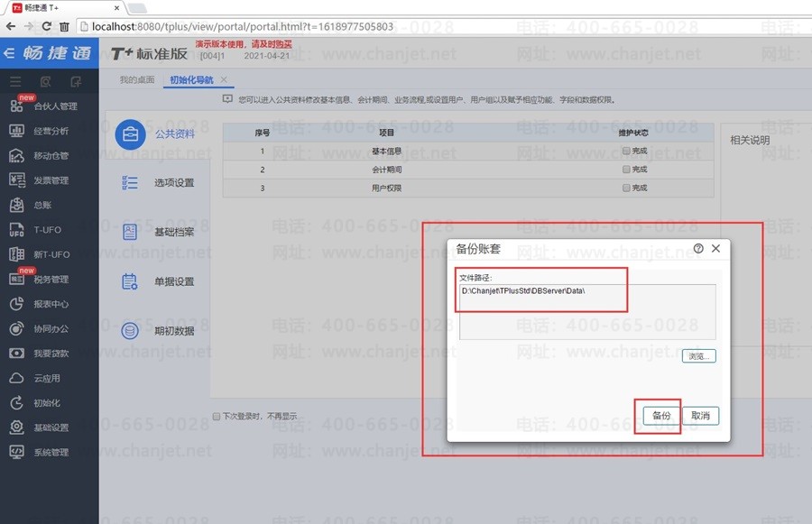Click the browser back arrow
Screen dimensions: 812x524
point(11,26)
